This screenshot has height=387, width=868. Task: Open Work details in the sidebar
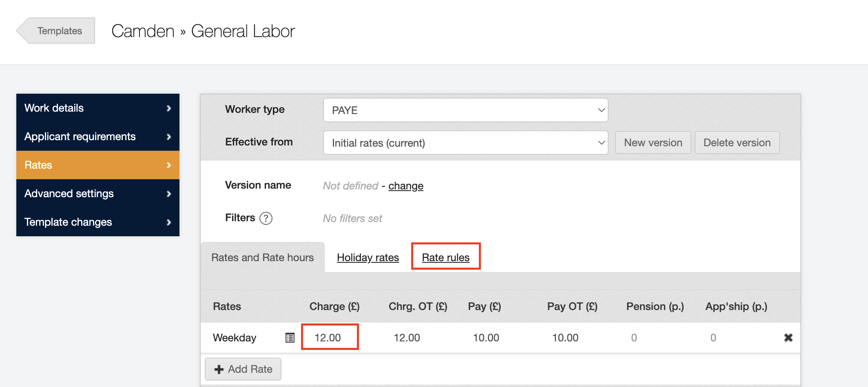[x=98, y=108]
